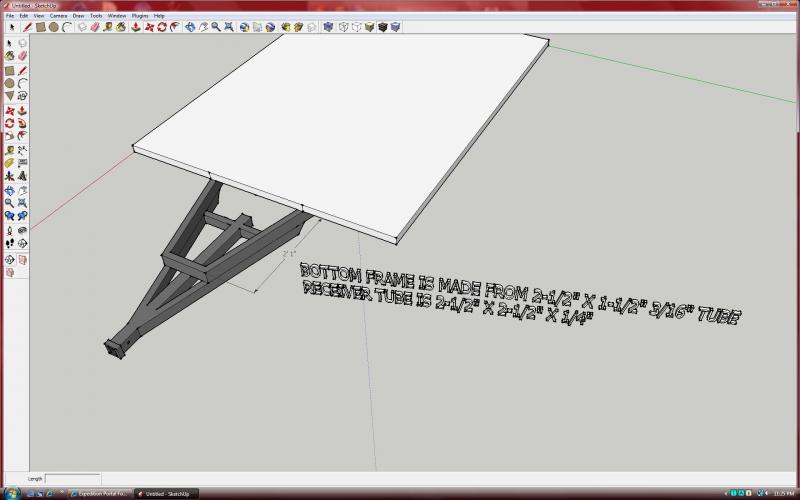Viewport: 800px width, 500px height.
Task: Click the taskbar clock
Action: pos(782,493)
